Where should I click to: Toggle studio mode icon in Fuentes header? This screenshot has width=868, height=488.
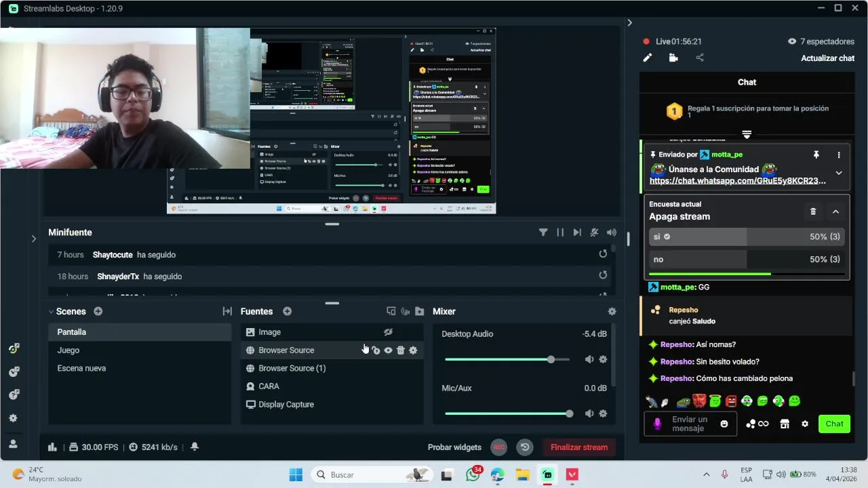391,311
